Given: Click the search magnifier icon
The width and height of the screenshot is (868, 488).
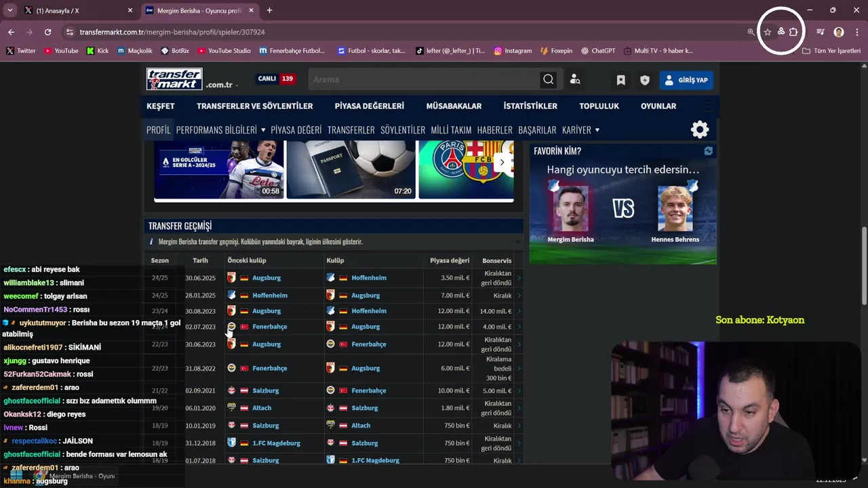Looking at the screenshot, I should (x=548, y=79).
